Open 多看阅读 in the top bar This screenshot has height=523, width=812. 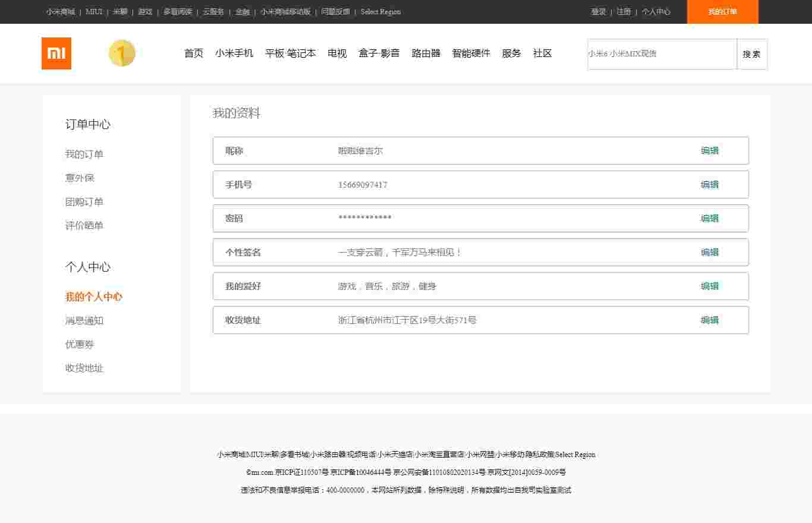[x=178, y=11]
